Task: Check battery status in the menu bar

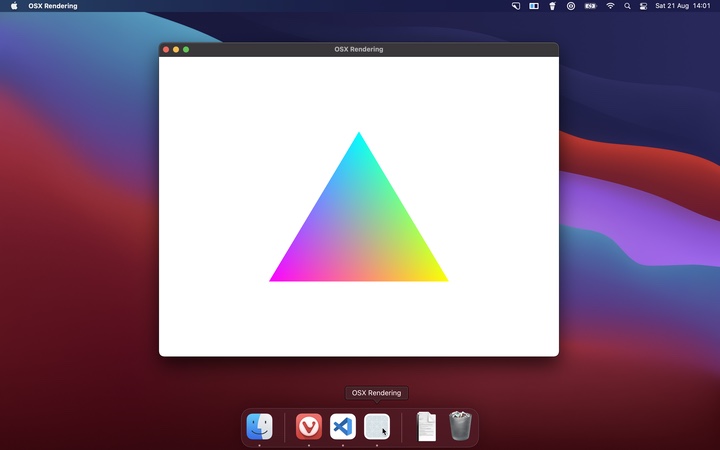Action: tap(590, 6)
